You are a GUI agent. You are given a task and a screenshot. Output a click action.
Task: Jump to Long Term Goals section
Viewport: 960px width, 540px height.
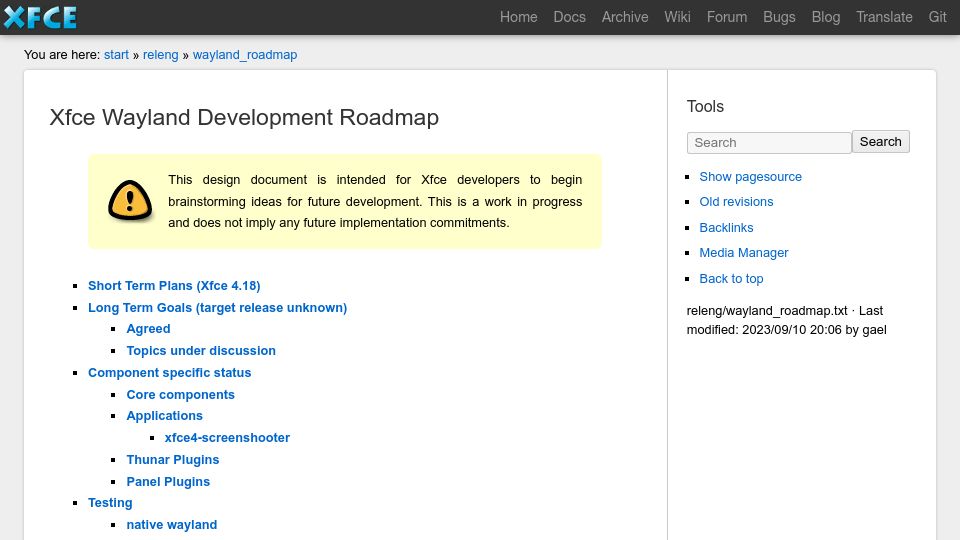coord(217,307)
